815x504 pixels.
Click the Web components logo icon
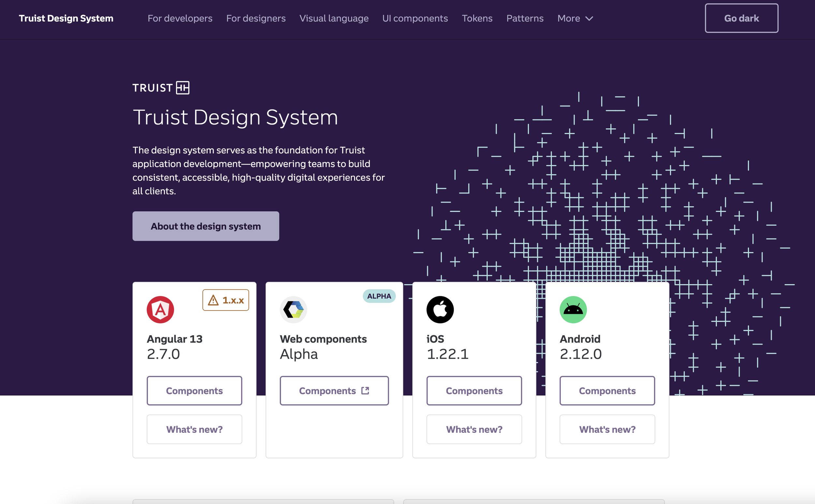point(293,310)
